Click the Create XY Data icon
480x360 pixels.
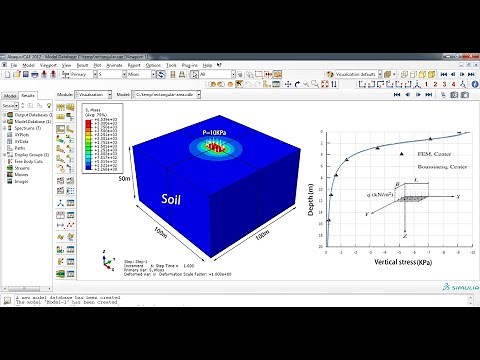pos(60,215)
